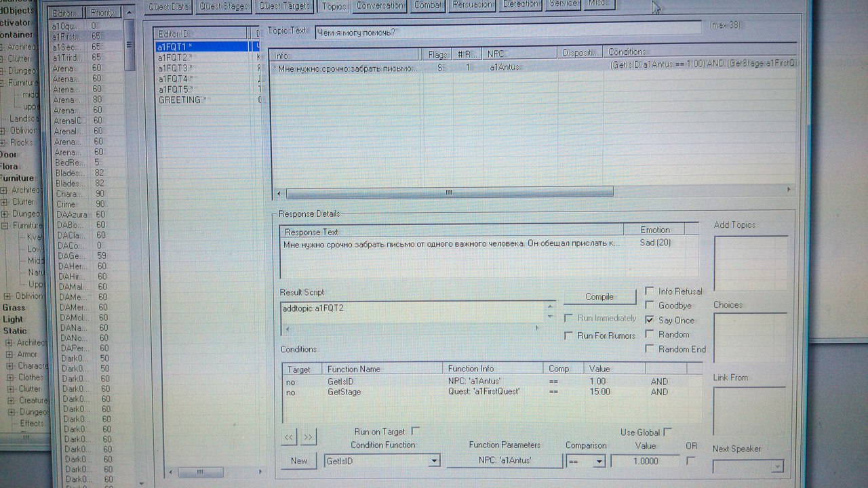This screenshot has width=868, height=488.
Task: Select the Flora category in object tree
Action: 9,166
